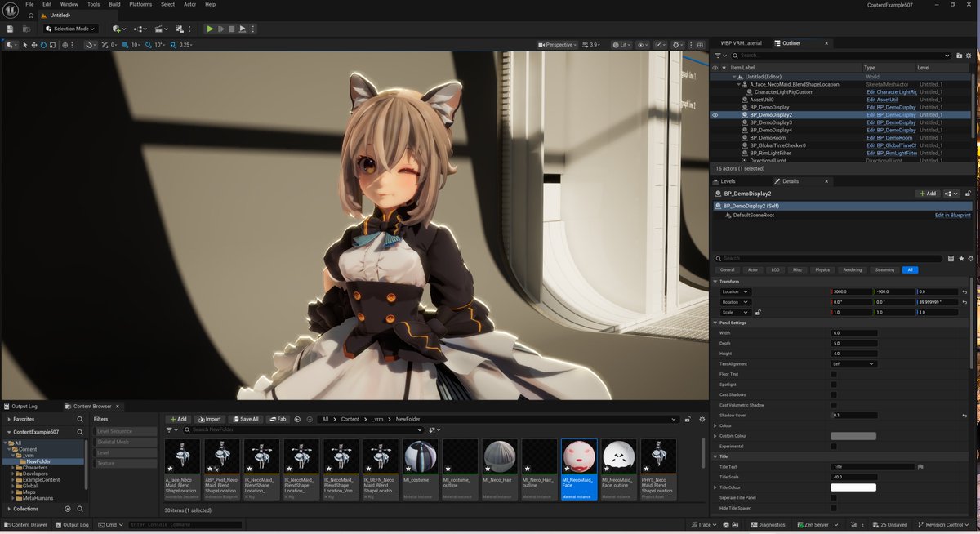Enable Cast Volumetric Shadow checkbox
The height and width of the screenshot is (534, 980).
834,405
